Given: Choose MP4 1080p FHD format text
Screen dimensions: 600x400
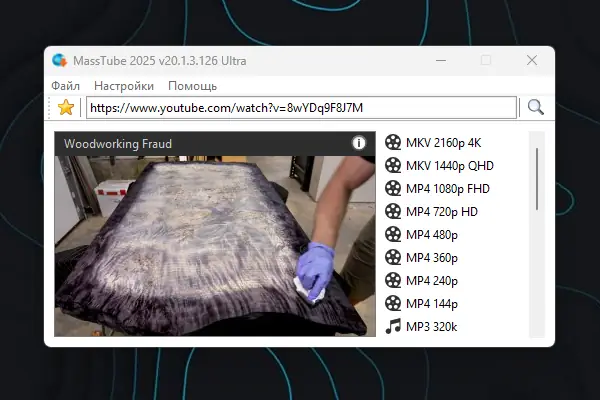Looking at the screenshot, I should (x=448, y=189).
